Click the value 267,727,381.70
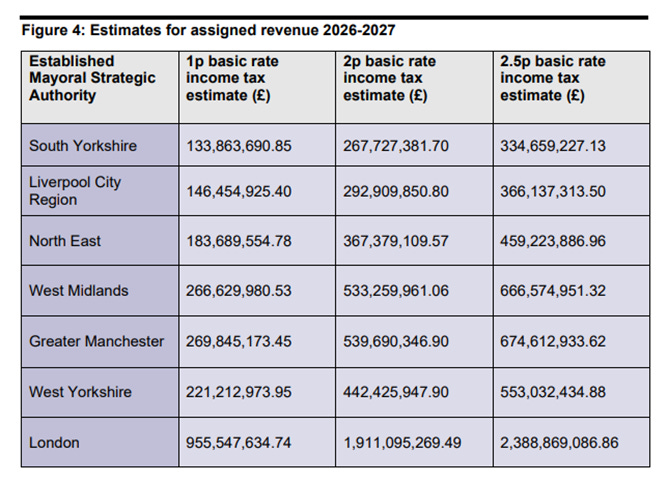Screen dimensions: 668x484 (396, 146)
